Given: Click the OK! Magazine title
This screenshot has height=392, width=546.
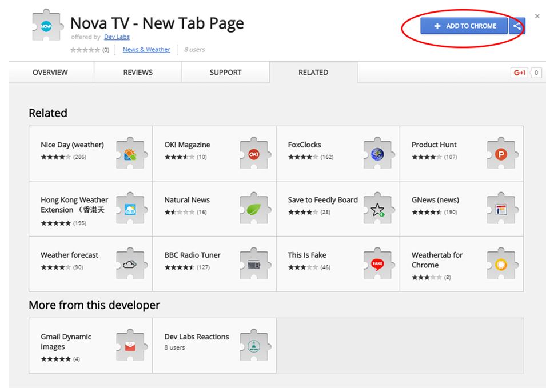Looking at the screenshot, I should pyautogui.click(x=187, y=145).
